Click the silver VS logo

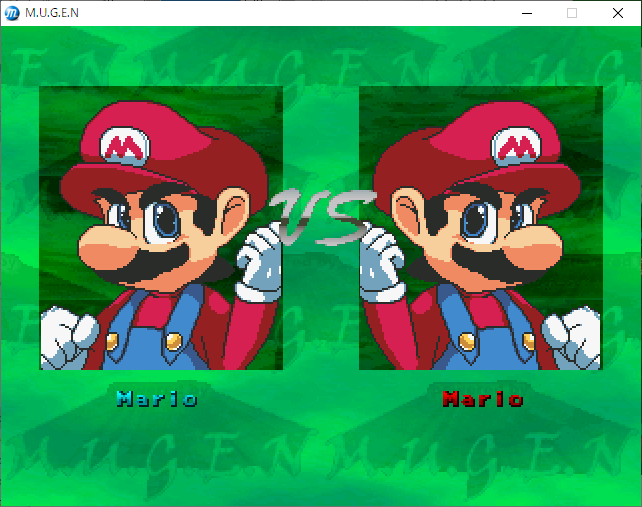click(322, 217)
